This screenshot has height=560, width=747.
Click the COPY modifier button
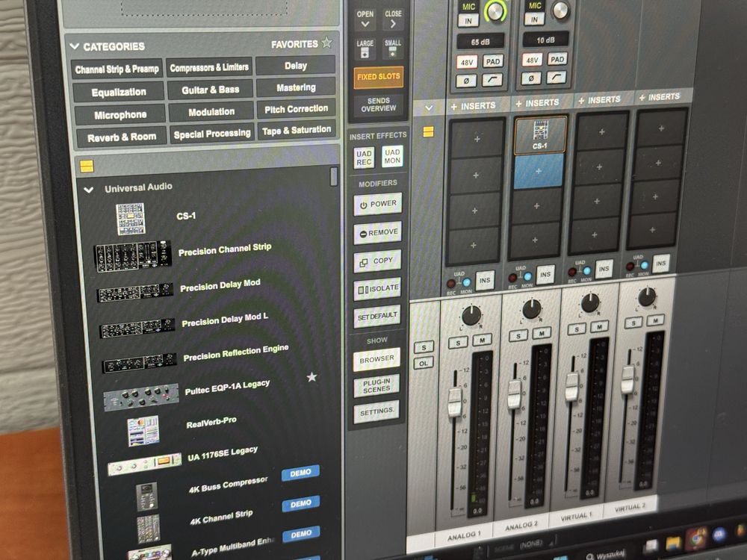click(377, 261)
